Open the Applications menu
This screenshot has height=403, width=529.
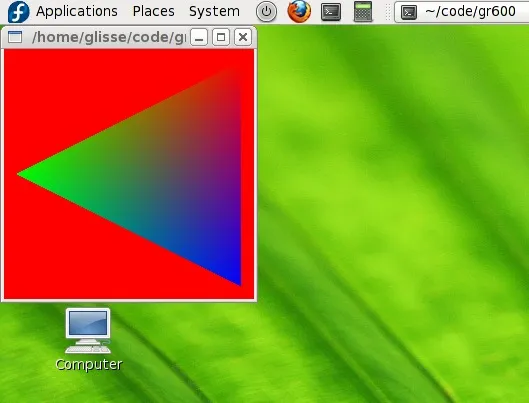77,11
